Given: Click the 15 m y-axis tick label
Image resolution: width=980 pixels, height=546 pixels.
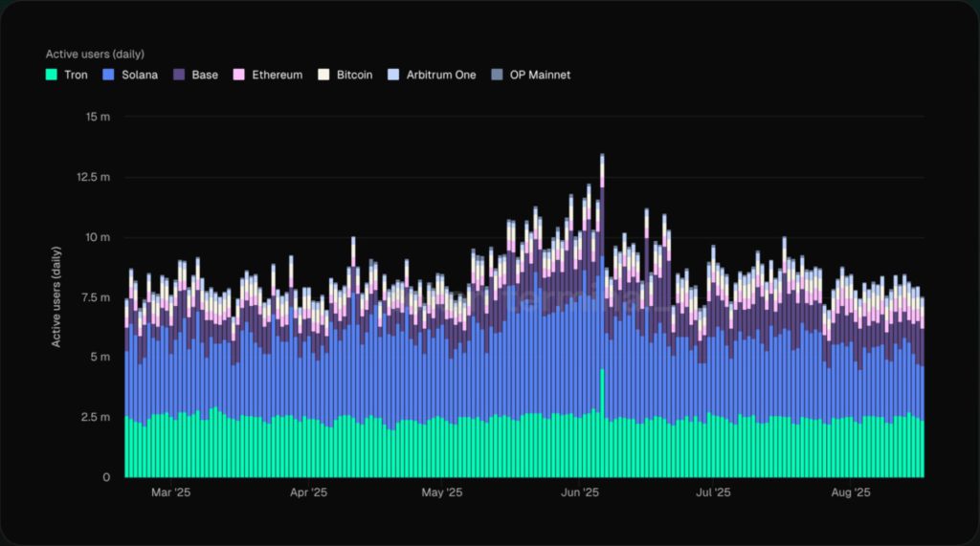Looking at the screenshot, I should point(99,117).
